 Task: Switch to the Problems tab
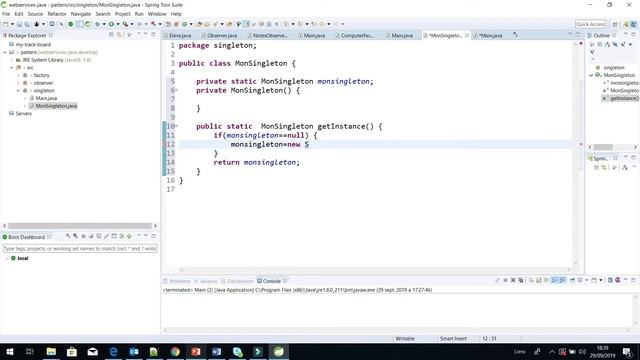(177, 281)
